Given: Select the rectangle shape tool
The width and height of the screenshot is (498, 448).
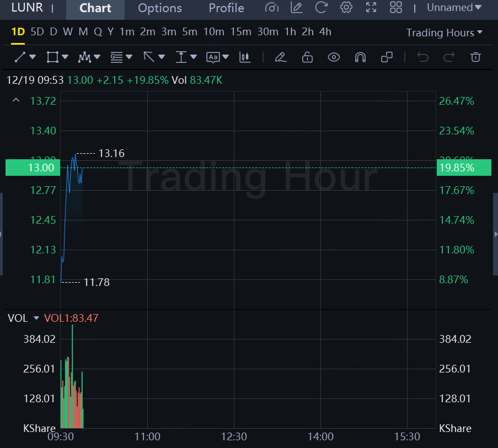Looking at the screenshot, I should point(52,57).
